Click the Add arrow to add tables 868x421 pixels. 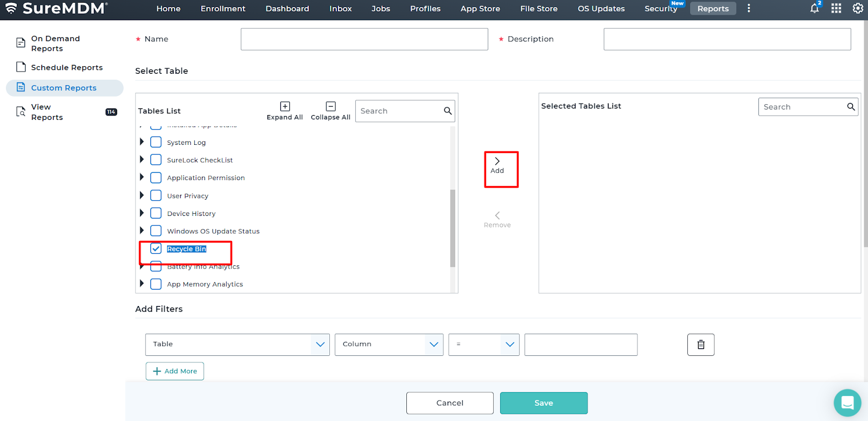(x=497, y=165)
